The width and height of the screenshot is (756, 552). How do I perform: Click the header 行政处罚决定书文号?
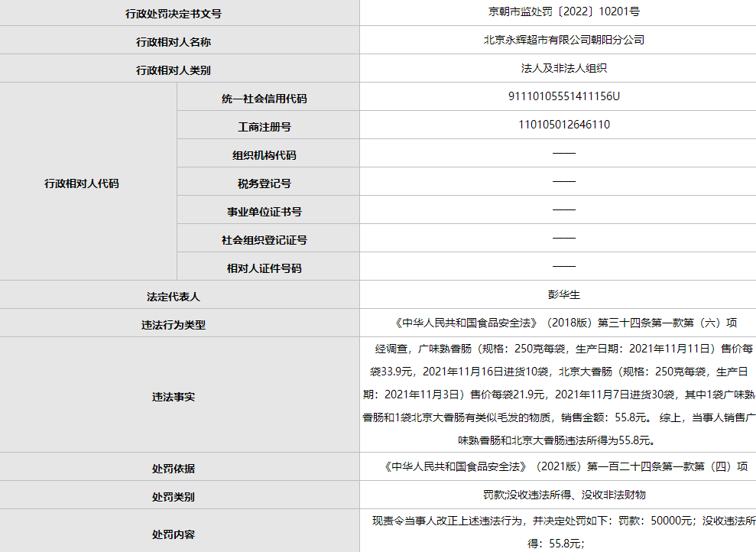tap(174, 14)
